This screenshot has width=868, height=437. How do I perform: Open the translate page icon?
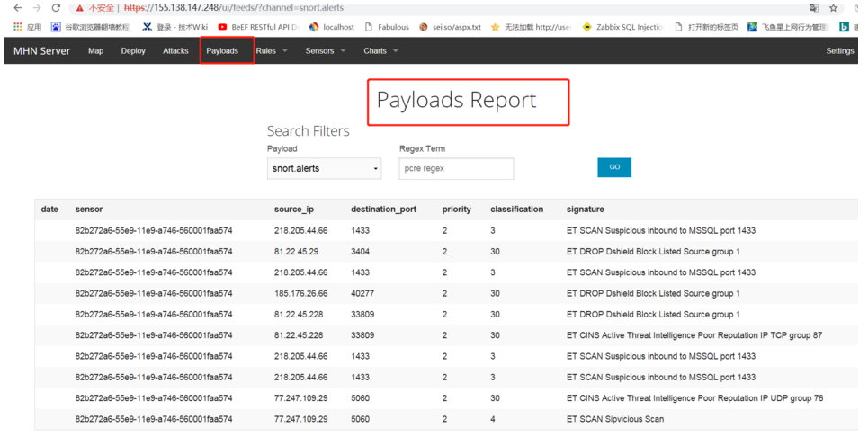click(x=814, y=8)
